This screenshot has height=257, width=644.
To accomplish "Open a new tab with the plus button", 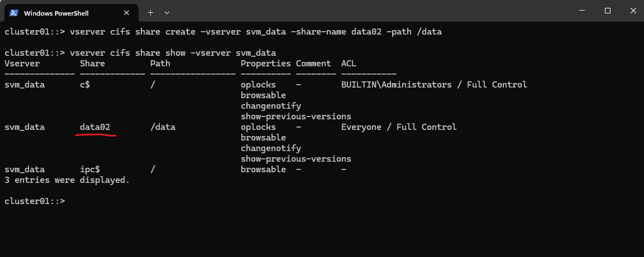I will click(150, 13).
